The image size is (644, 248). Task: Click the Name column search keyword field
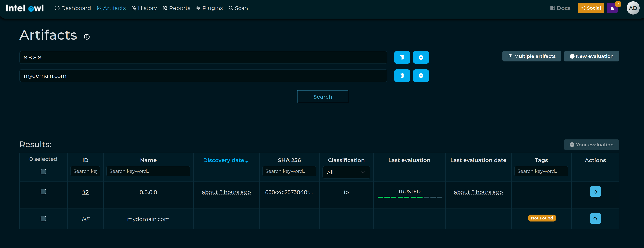coord(148,171)
